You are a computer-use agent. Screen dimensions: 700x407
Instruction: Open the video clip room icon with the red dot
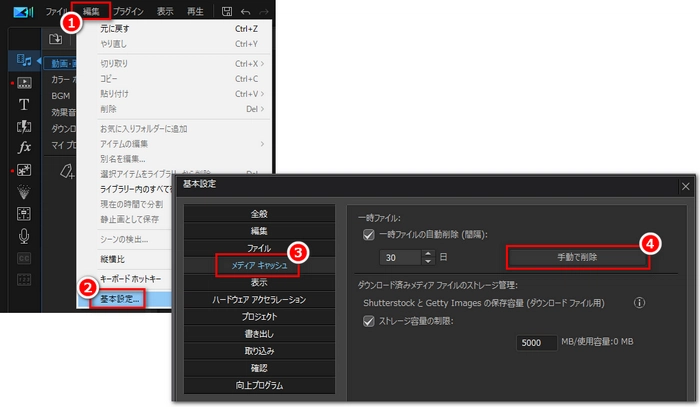pyautogui.click(x=24, y=83)
